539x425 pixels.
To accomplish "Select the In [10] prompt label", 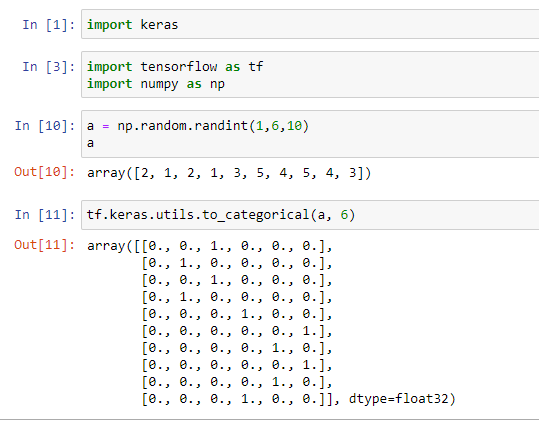I will click(x=45, y=126).
